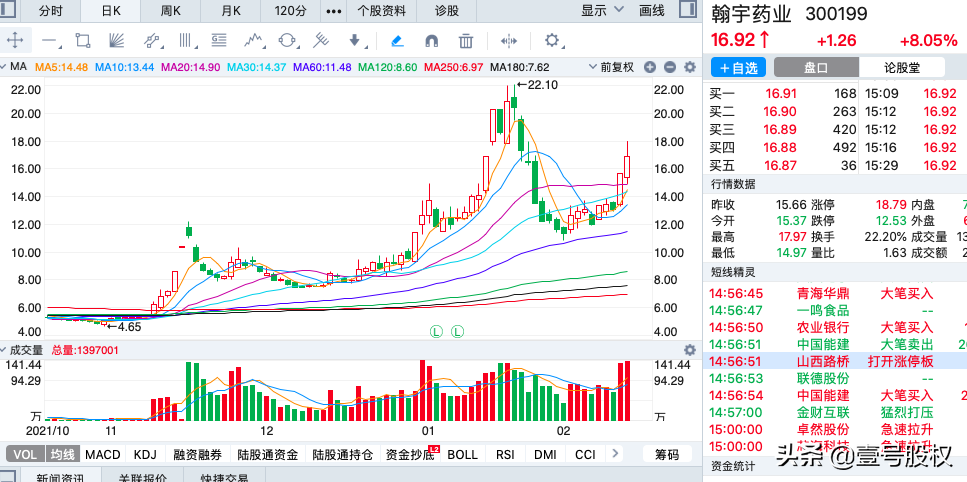Select the crosshair move tool
The image size is (967, 482).
tap(15, 41)
